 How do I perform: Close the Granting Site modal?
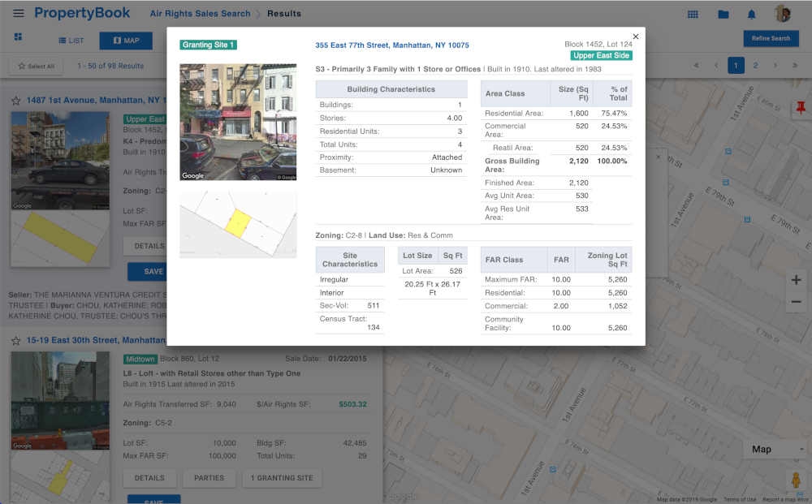(x=636, y=37)
